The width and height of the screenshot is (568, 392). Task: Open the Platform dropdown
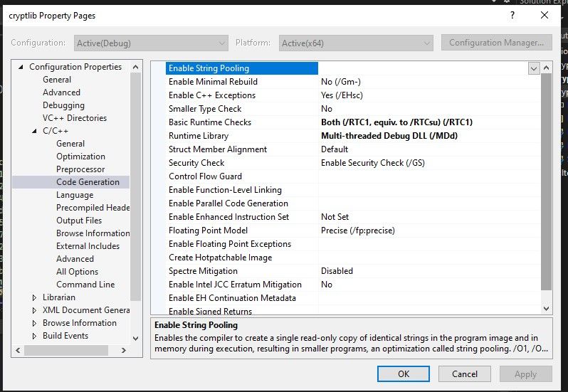[356, 43]
